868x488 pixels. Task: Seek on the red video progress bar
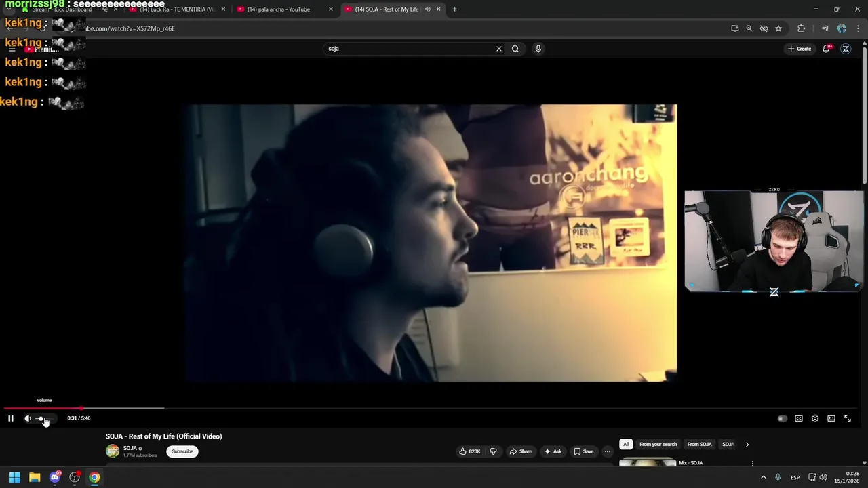(x=43, y=408)
